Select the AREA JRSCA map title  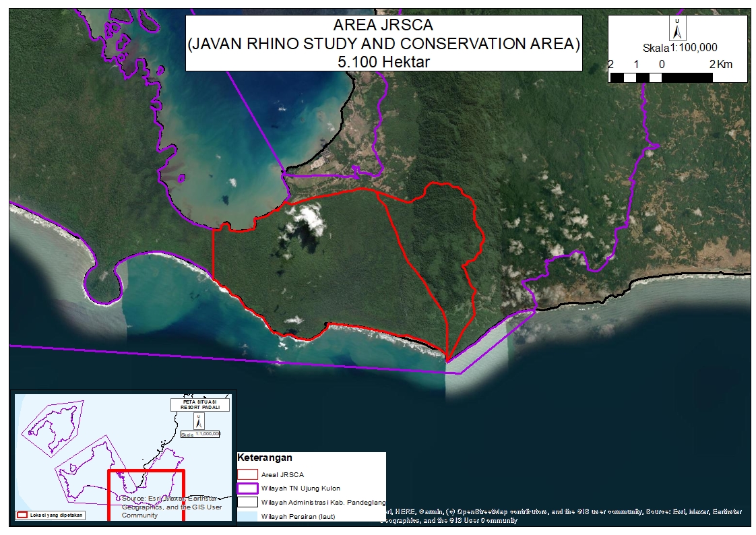(x=383, y=27)
